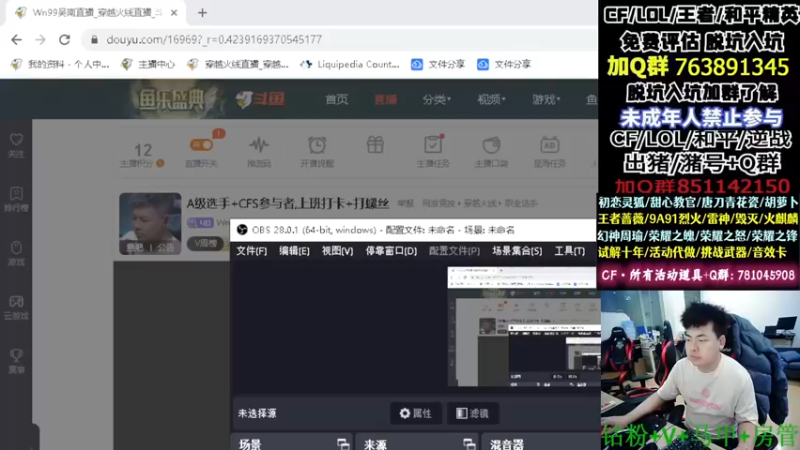This screenshot has height=450, width=800.
Task: Click the 举报 link near stream title
Action: [405, 204]
